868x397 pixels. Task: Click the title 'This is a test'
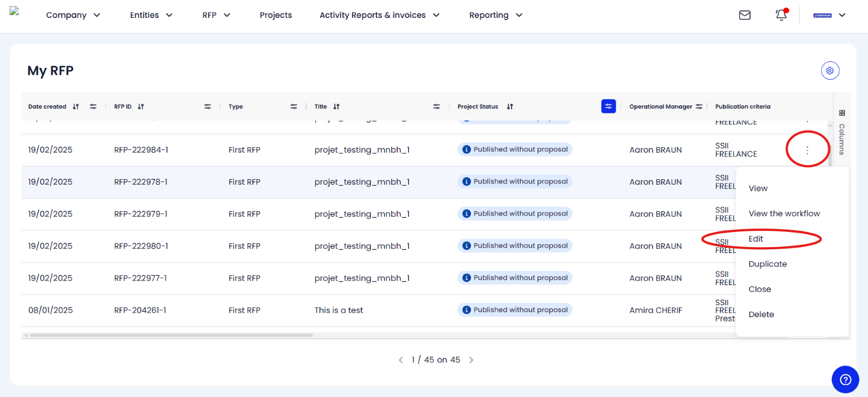(339, 310)
